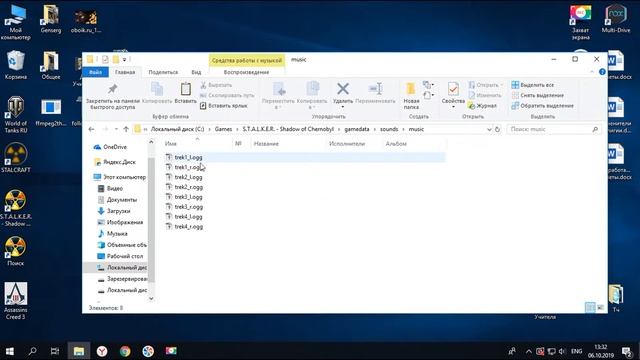Collapse the ribbon chevron
This screenshot has height=360, width=640.
pyautogui.click(x=592, y=72)
